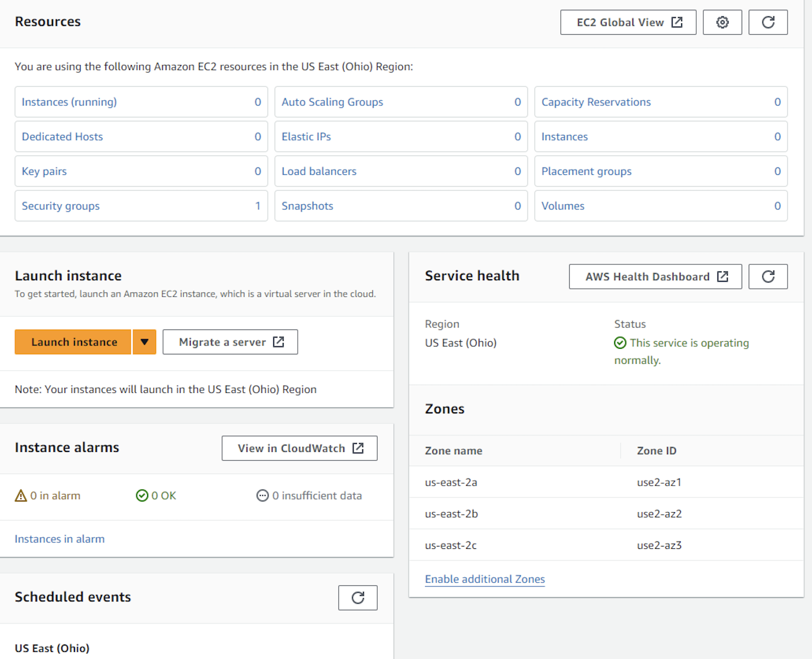Expand the Launch instance dropdown arrow
Image resolution: width=812 pixels, height=659 pixels.
coord(144,342)
